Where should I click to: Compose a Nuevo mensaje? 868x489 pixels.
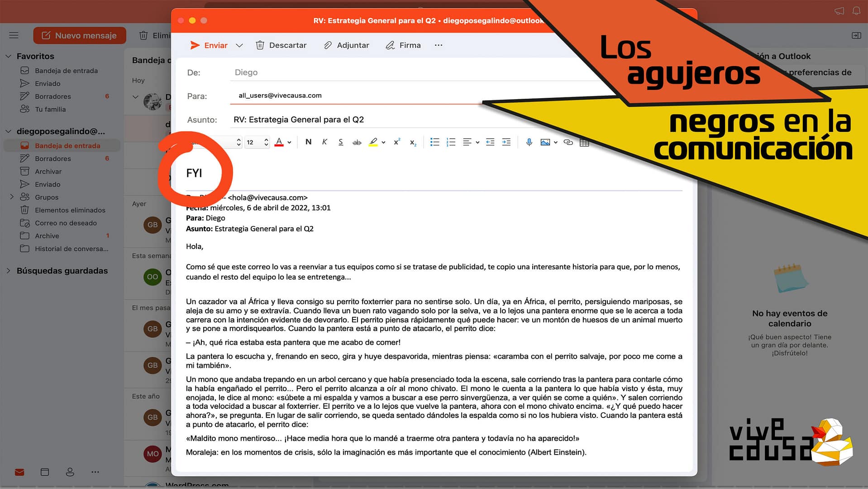(79, 35)
